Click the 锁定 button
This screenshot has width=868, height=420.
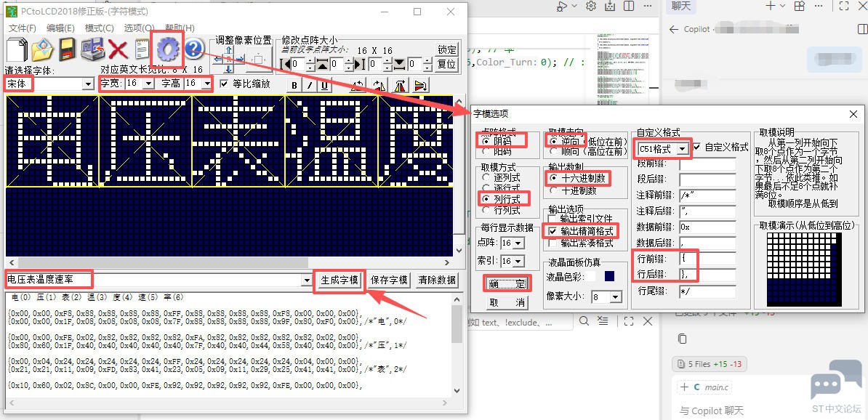click(447, 50)
